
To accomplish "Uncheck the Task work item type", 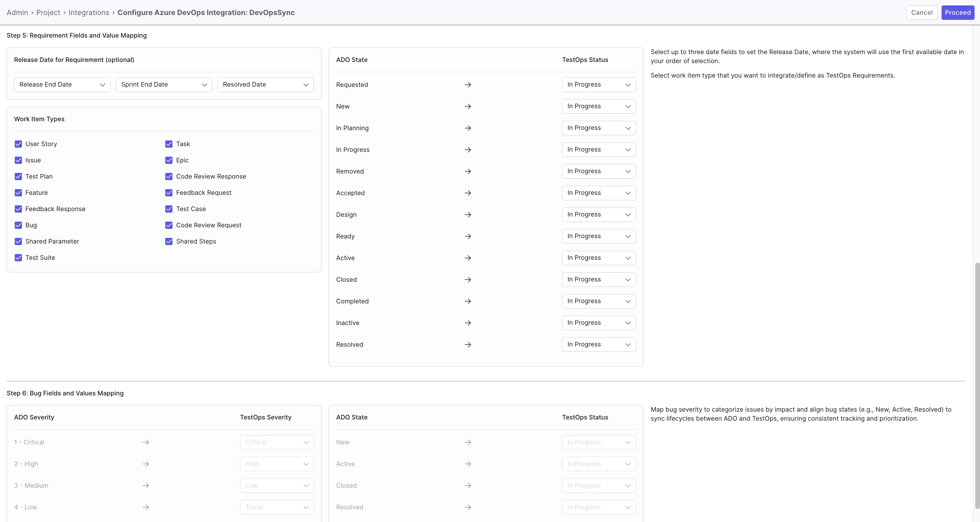I will [169, 144].
